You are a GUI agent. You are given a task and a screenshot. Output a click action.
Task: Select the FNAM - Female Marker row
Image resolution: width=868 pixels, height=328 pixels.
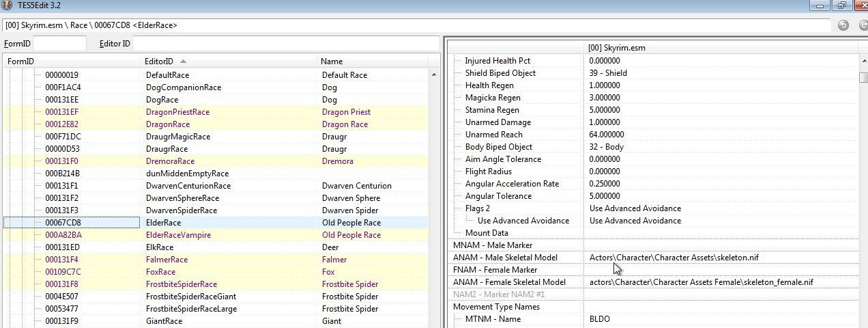[652, 270]
